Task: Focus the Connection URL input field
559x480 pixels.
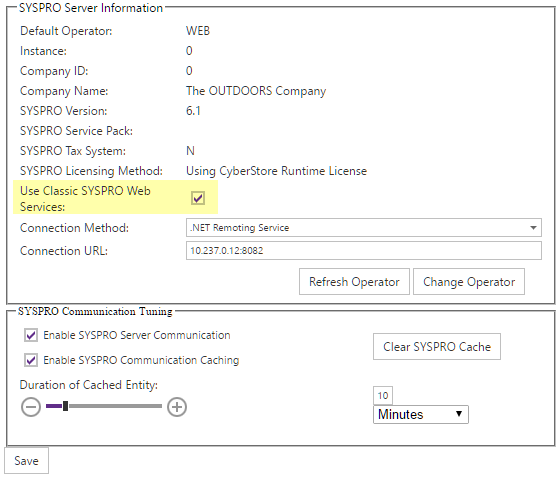Action: [x=364, y=251]
